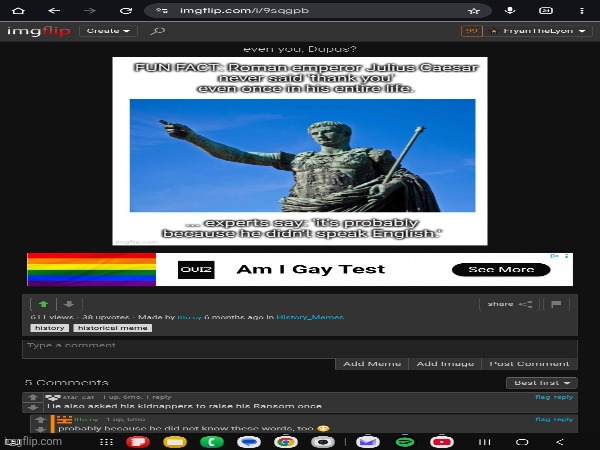Click the Post Comment button

click(530, 364)
